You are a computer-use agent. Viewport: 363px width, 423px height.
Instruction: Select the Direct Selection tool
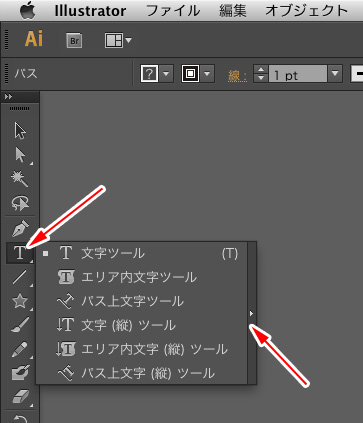(20, 155)
